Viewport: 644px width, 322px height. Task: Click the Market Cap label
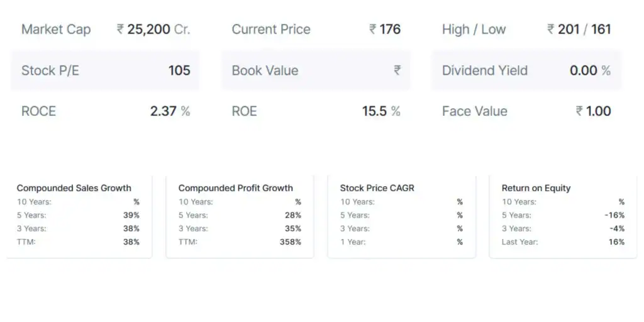click(56, 30)
